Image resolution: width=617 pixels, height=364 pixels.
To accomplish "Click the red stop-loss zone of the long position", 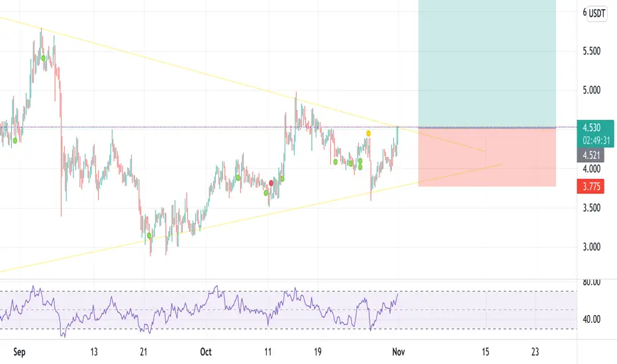I will point(487,157).
